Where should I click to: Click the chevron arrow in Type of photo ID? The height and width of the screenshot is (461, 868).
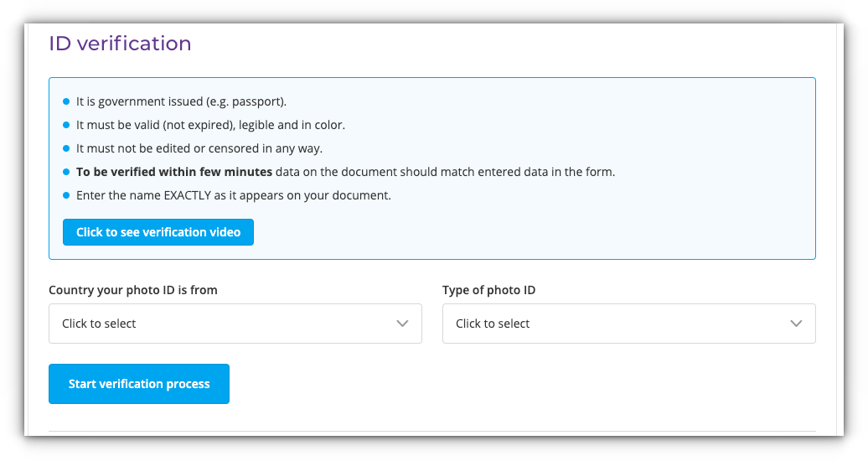click(x=796, y=324)
